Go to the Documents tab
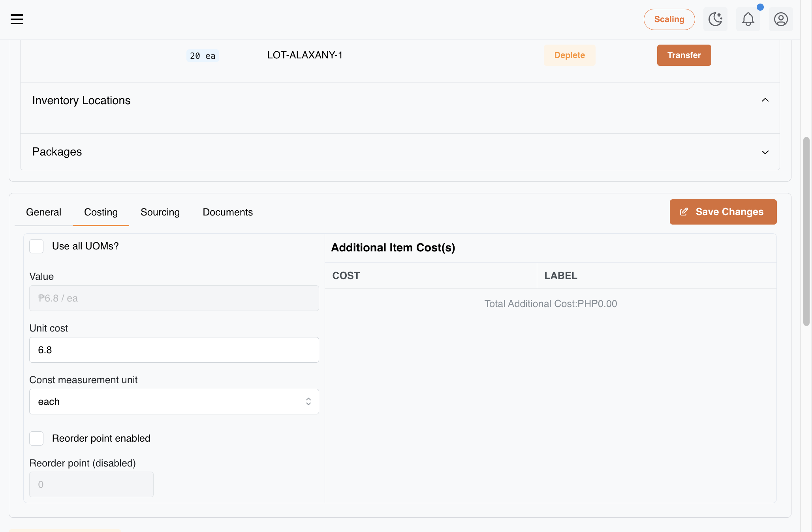This screenshot has height=532, width=812. tap(227, 212)
